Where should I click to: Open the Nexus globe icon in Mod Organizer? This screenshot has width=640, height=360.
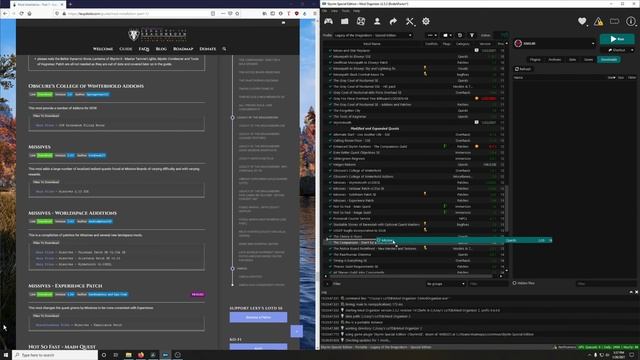click(361, 21)
